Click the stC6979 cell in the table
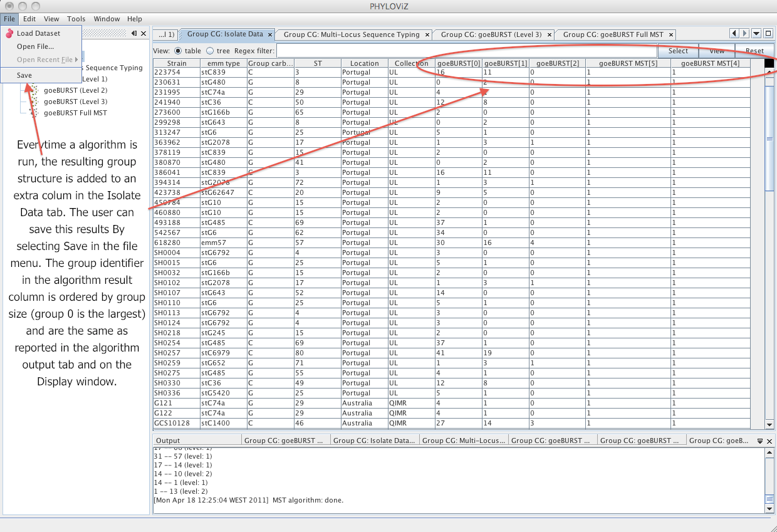Image resolution: width=777 pixels, height=532 pixels. [224, 353]
